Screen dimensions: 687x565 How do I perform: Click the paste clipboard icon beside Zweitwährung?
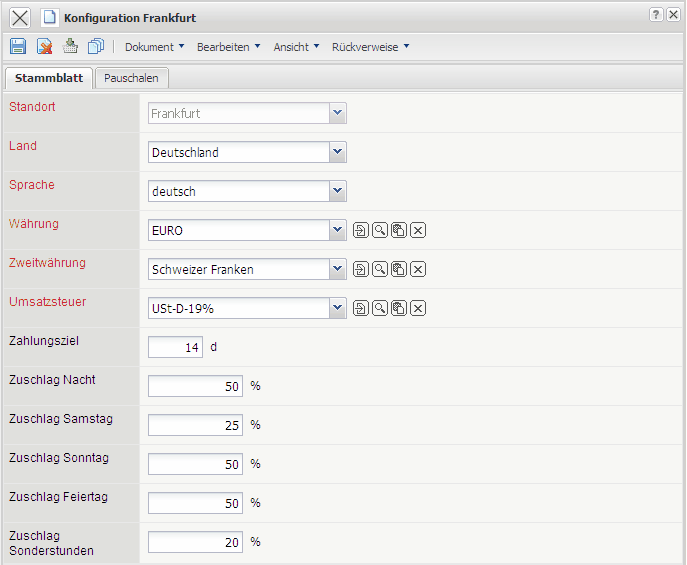(399, 269)
